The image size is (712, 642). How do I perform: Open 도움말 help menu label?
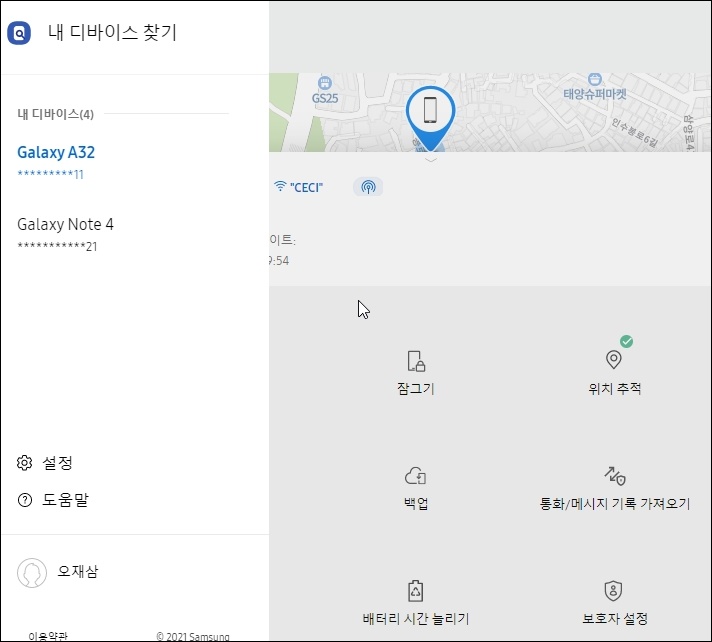(x=65, y=500)
